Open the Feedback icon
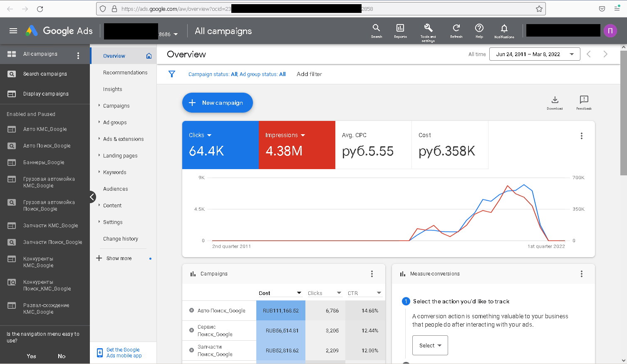 (584, 102)
